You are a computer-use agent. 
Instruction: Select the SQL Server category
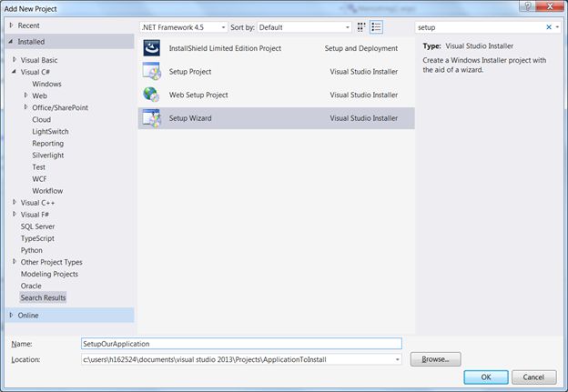[x=37, y=226]
